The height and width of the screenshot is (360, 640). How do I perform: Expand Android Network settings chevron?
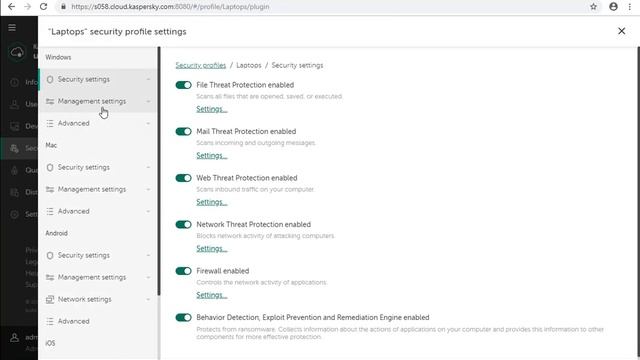pyautogui.click(x=148, y=300)
